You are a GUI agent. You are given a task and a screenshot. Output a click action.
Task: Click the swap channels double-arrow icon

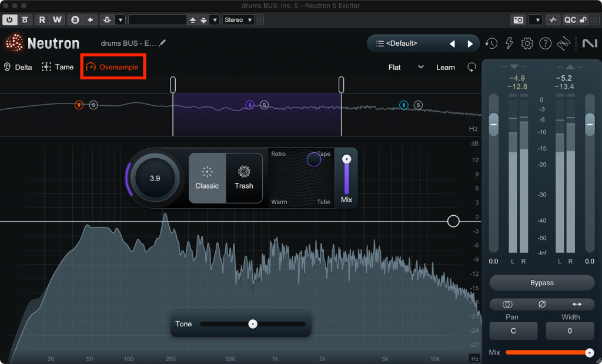tap(576, 304)
